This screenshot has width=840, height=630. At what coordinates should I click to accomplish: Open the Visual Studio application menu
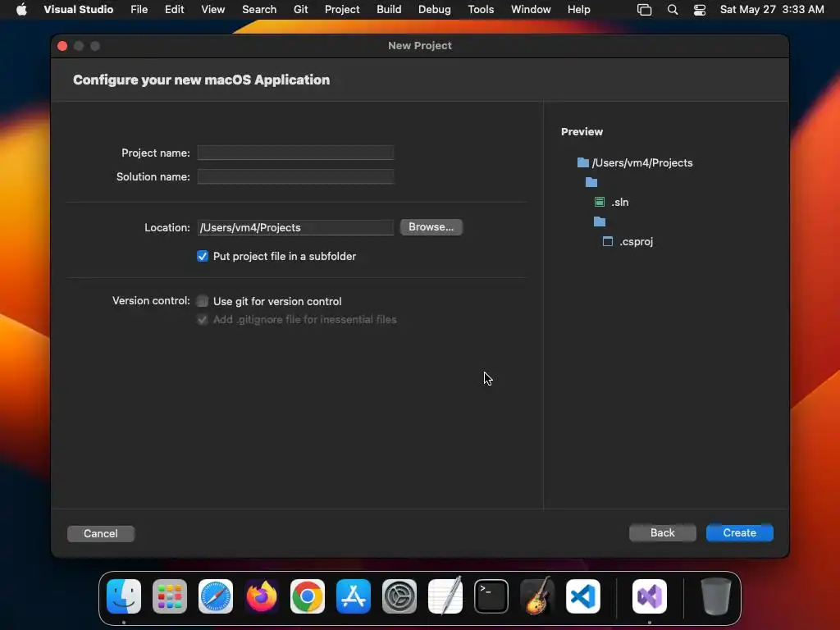(x=78, y=9)
